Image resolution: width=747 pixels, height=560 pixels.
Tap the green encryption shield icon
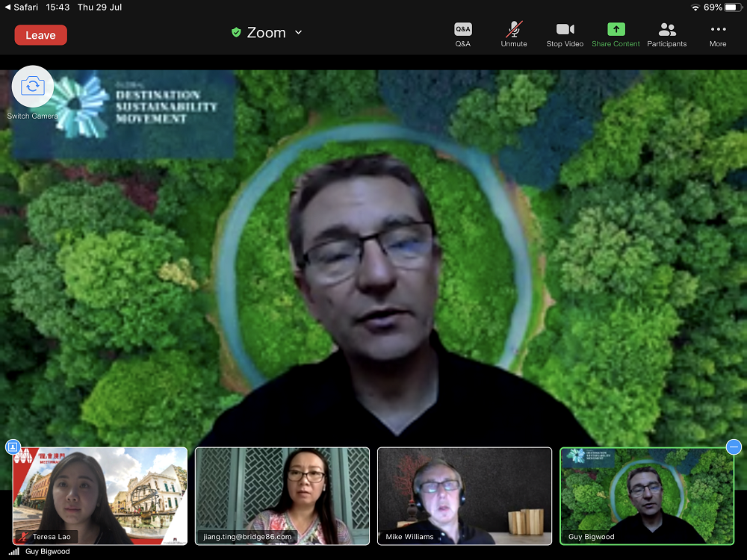pyautogui.click(x=236, y=33)
